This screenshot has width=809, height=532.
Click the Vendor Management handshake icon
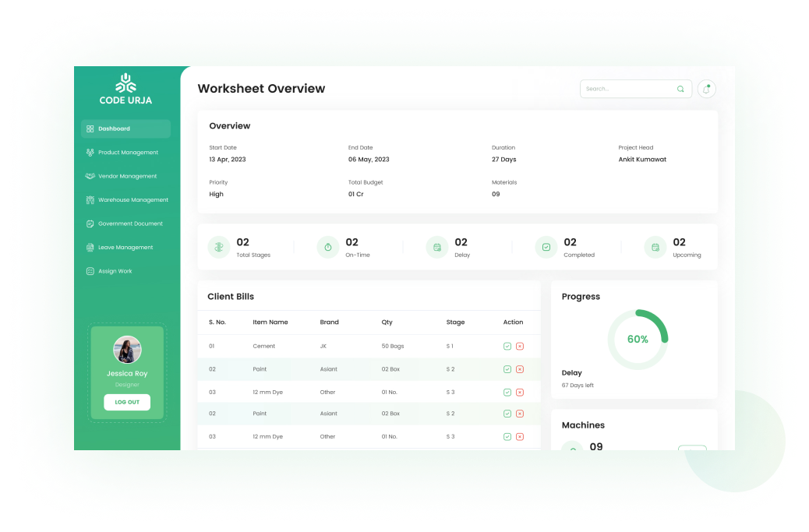90,176
